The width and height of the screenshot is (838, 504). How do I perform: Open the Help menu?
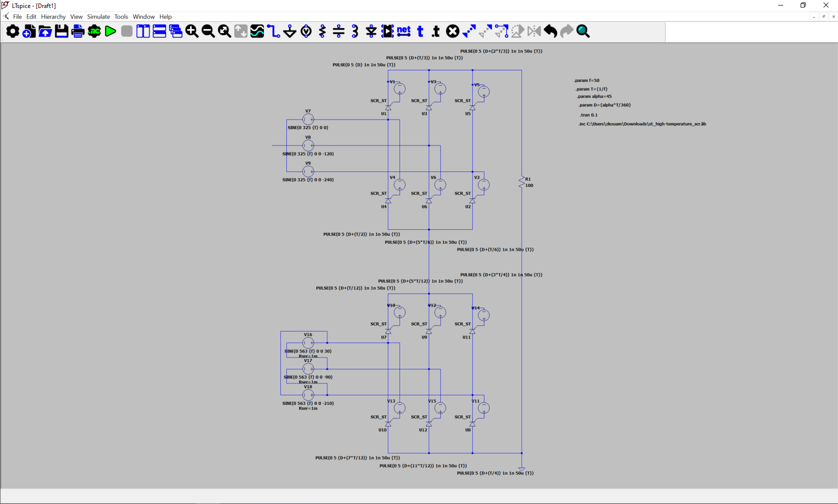point(165,16)
